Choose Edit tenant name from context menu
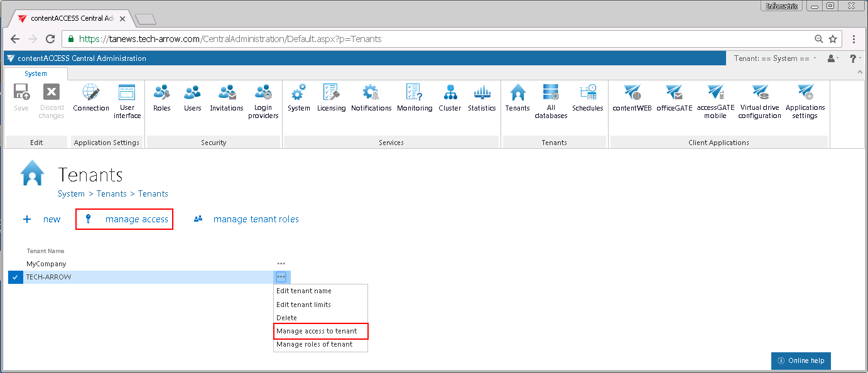The width and height of the screenshot is (868, 373). point(320,291)
